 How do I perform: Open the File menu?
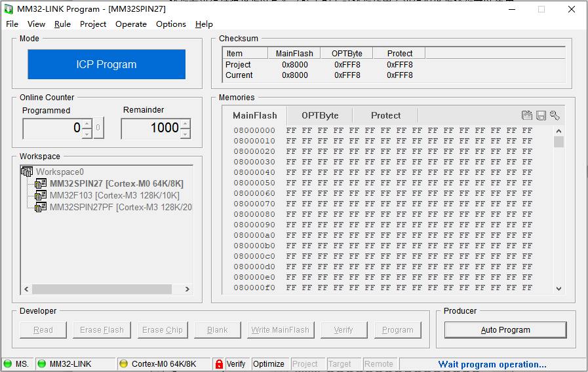point(12,24)
